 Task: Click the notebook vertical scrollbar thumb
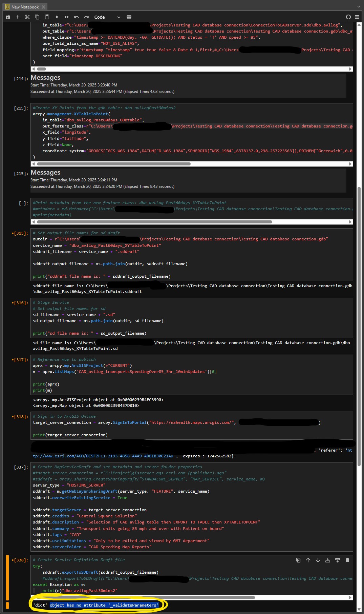point(359,326)
